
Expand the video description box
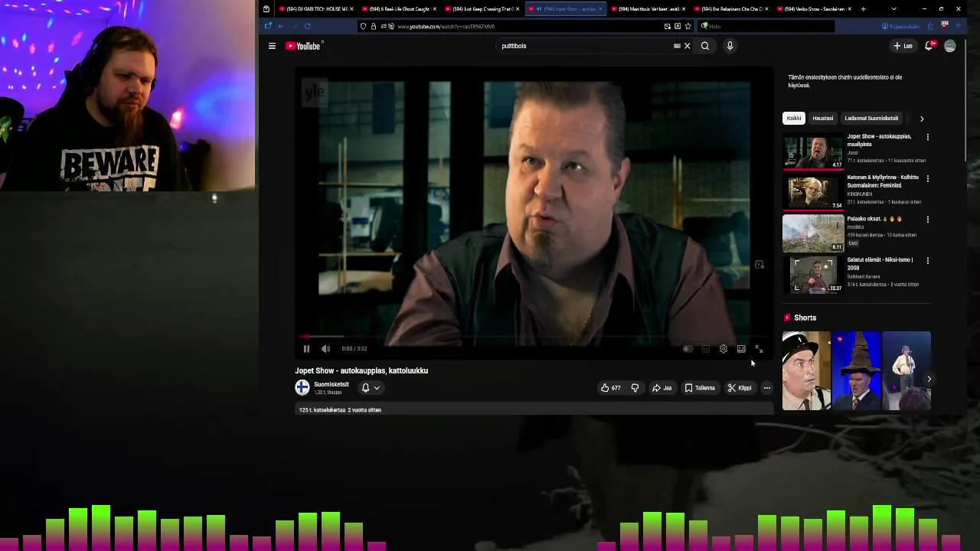coord(534,410)
